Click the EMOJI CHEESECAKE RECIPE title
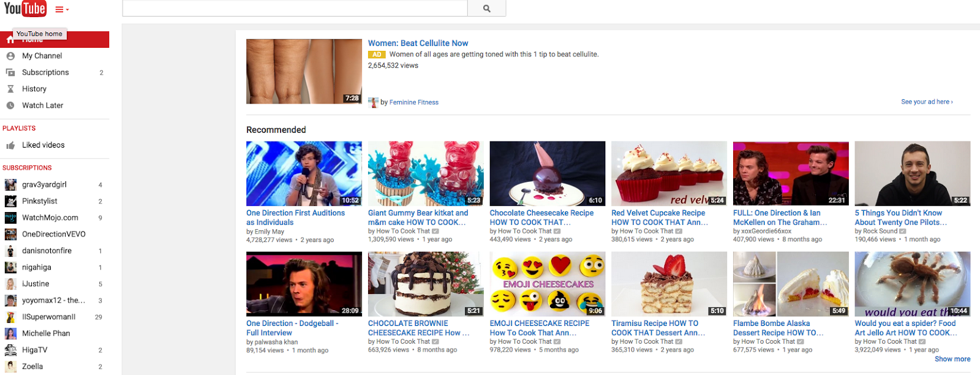The width and height of the screenshot is (980, 375). click(x=540, y=328)
